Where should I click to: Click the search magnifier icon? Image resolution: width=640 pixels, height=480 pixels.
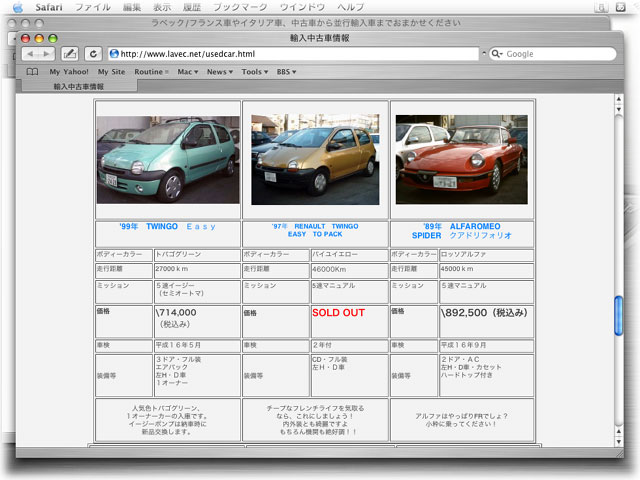click(496, 54)
